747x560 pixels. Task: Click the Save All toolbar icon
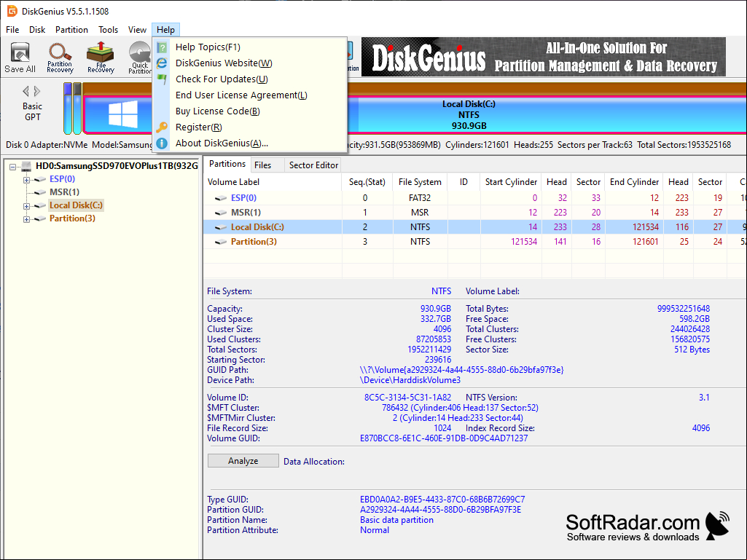(x=20, y=57)
